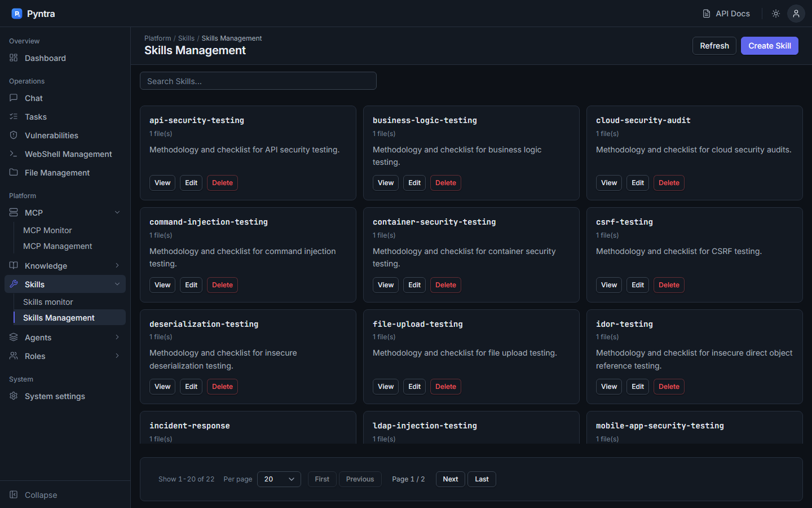Image resolution: width=812 pixels, height=508 pixels.
Task: Click the MCP server icon
Action: click(x=14, y=212)
